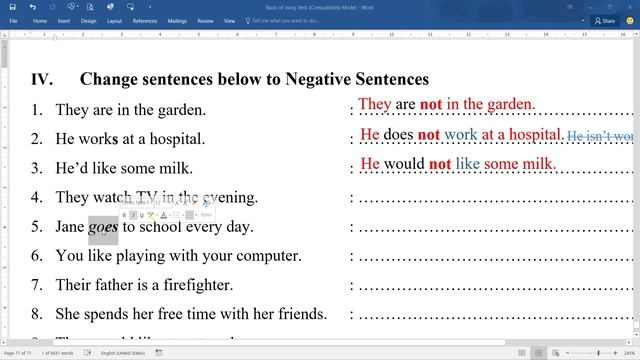Click the quick access icon left of the touch/mouse mode button

click(x=110, y=7)
